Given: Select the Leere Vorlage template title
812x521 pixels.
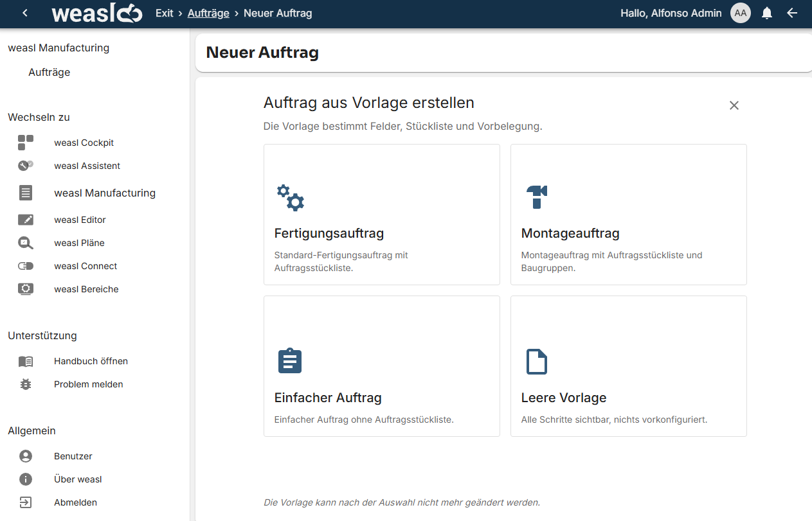Looking at the screenshot, I should point(564,398).
